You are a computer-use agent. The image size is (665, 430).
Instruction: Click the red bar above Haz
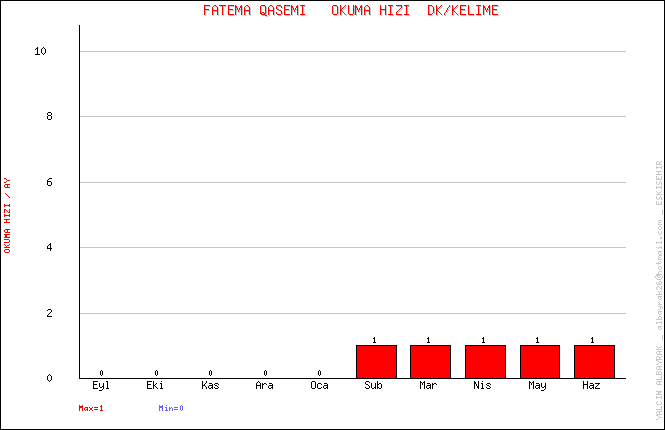[594, 361]
